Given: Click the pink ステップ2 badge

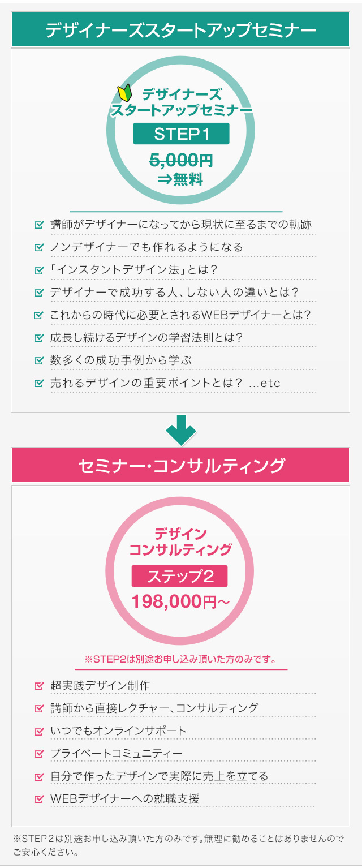Looking at the screenshot, I should tap(179, 576).
